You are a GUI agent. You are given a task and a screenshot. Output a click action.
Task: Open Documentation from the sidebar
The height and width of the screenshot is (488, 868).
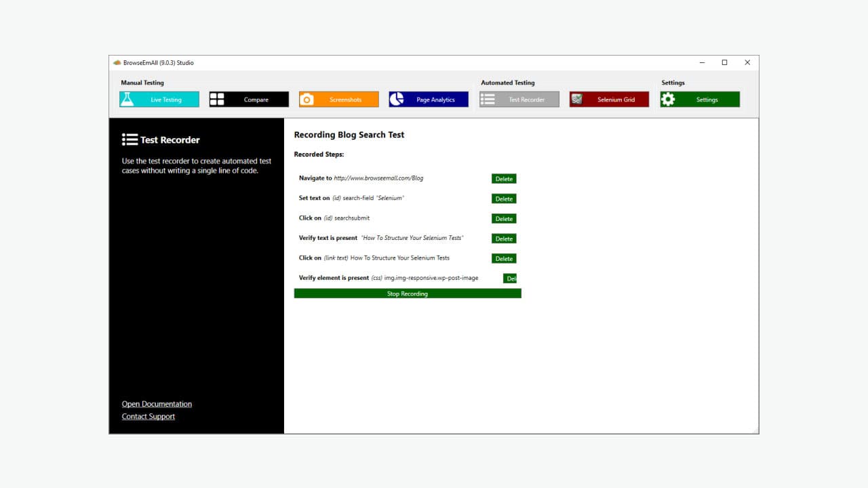click(x=157, y=403)
